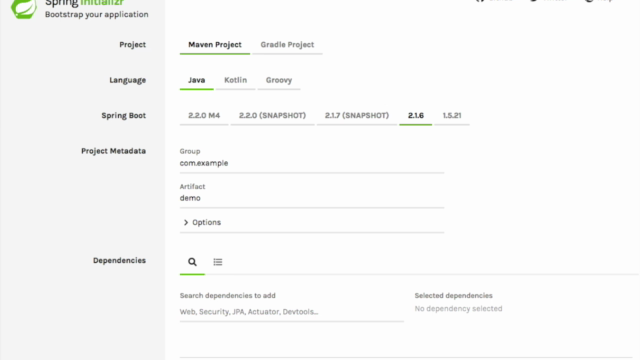Choose Groovy language

coord(279,80)
